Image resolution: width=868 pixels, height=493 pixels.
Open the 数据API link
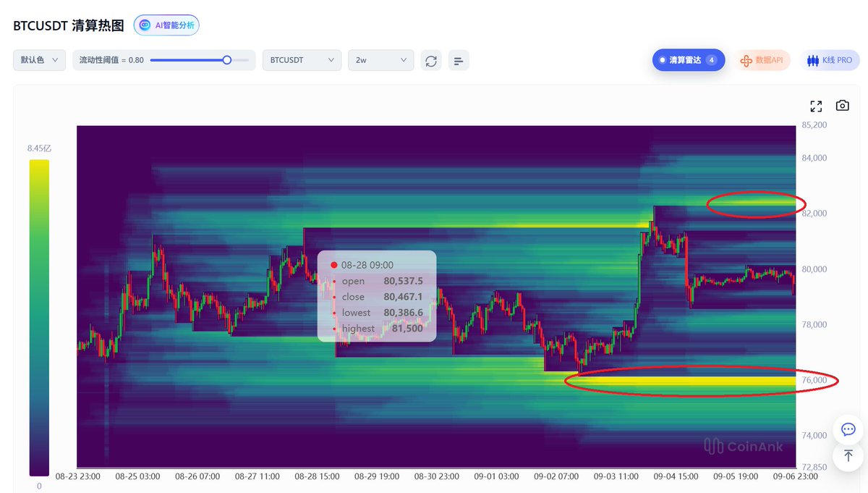(x=762, y=60)
